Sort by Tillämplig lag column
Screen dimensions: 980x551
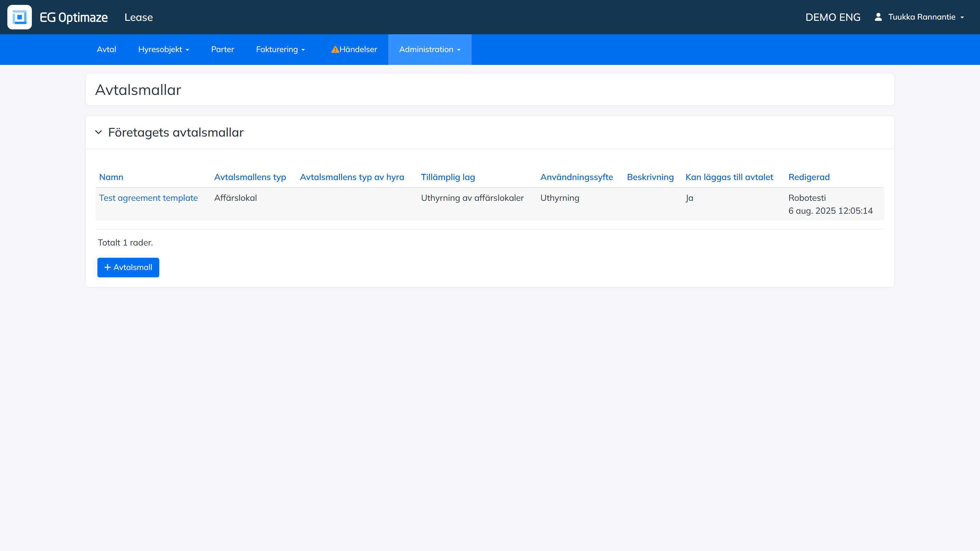[448, 177]
